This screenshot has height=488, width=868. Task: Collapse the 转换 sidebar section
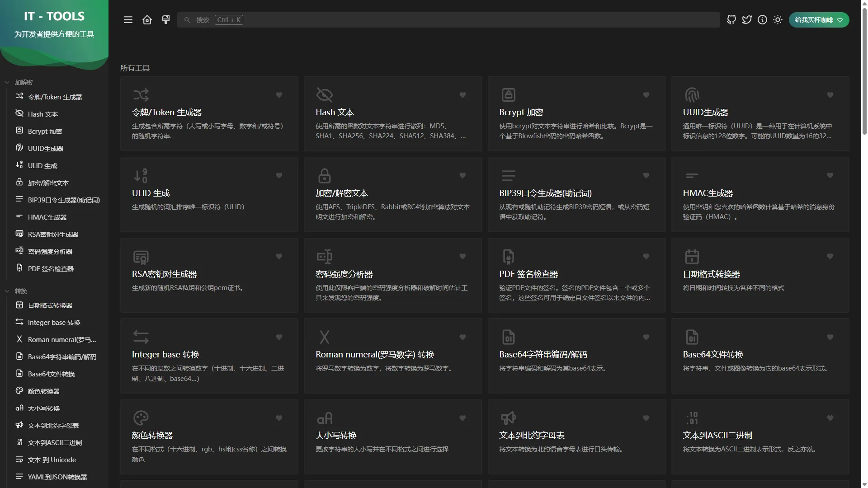pyautogui.click(x=7, y=291)
